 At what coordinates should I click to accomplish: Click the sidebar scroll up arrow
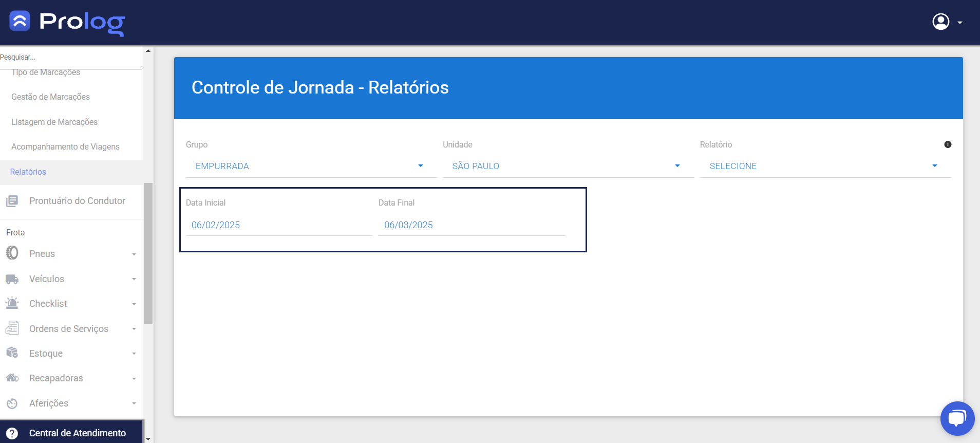[x=148, y=51]
